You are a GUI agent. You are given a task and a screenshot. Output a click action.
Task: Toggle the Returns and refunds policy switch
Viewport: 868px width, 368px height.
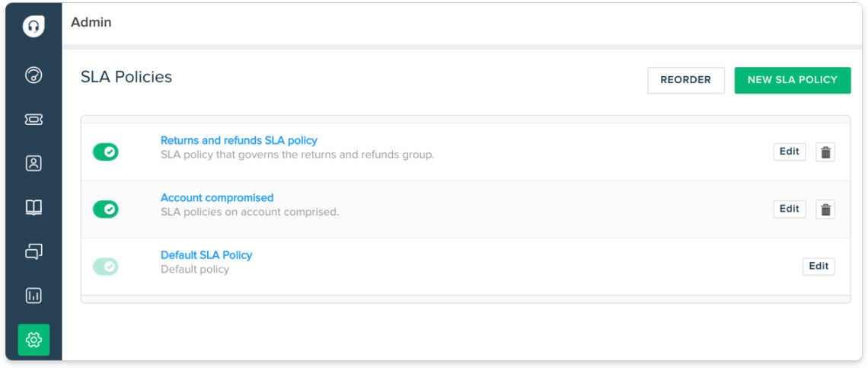(106, 152)
